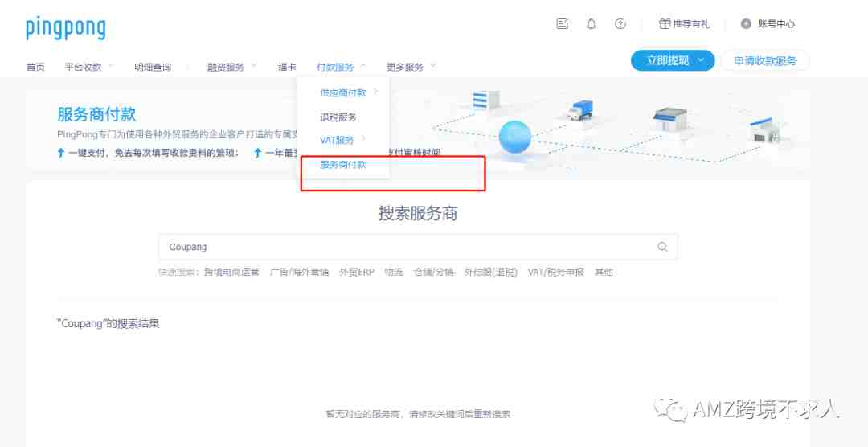The width and height of the screenshot is (868, 447).
Task: Click the 暂无对应的服务商 message
Action: (x=418, y=414)
